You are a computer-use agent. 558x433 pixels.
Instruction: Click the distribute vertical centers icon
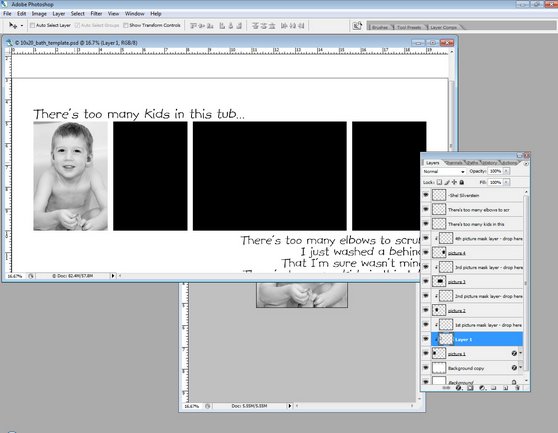(264, 26)
